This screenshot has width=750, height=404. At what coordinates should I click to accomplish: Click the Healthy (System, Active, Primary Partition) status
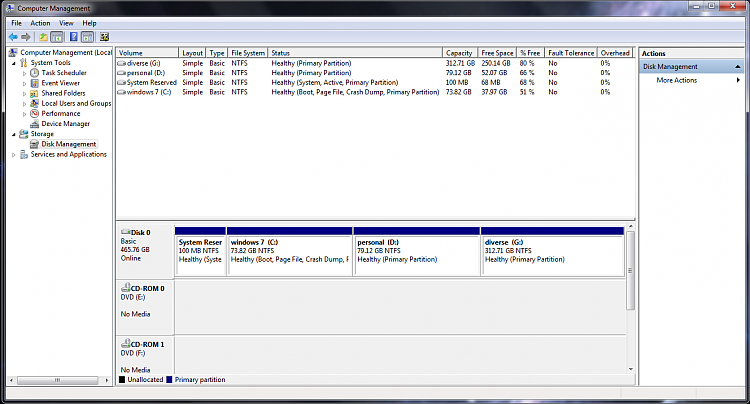coord(334,82)
